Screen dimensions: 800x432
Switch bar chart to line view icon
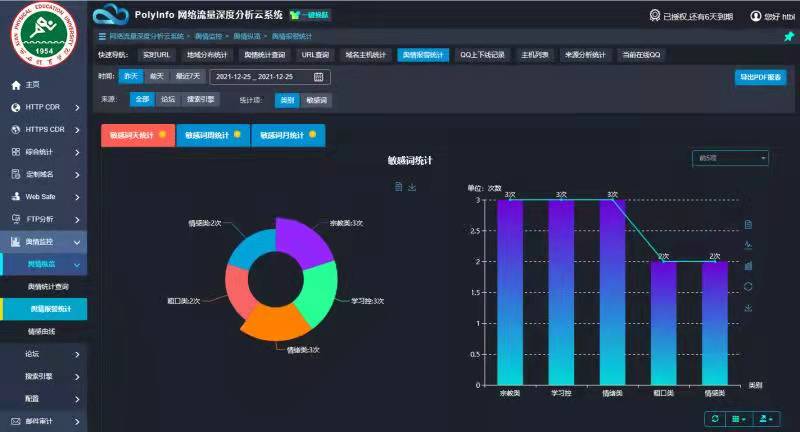[749, 245]
